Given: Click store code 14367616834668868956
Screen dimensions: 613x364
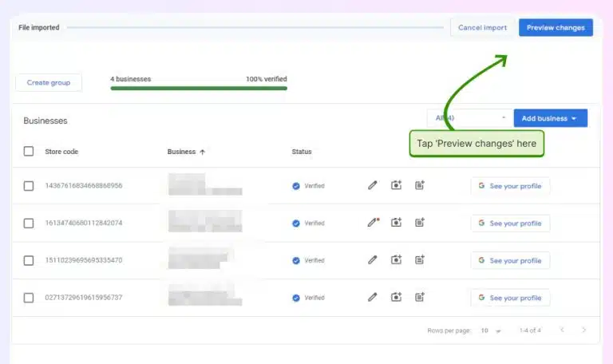Looking at the screenshot, I should click(x=84, y=186).
